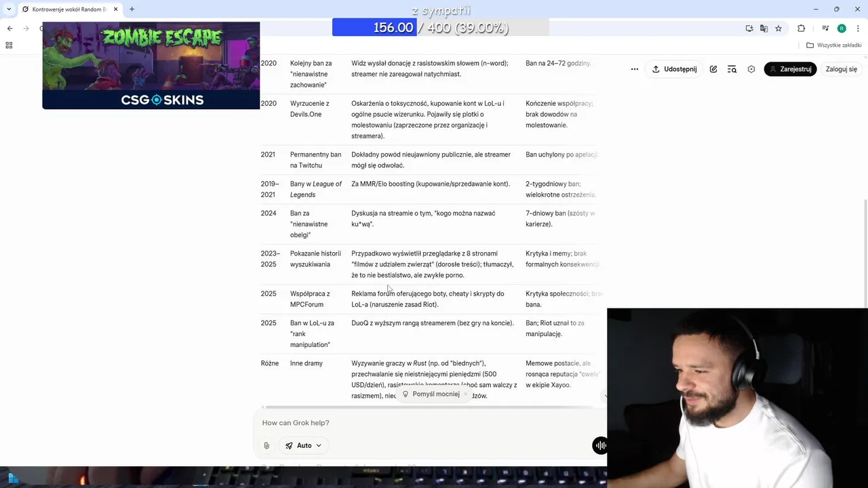The height and width of the screenshot is (488, 868).
Task: Open the translate page icon
Action: tap(764, 28)
